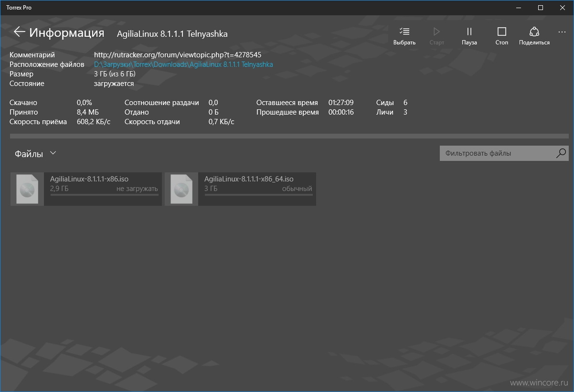This screenshot has height=392, width=574.
Task: Open the file location path link
Action: (x=183, y=64)
